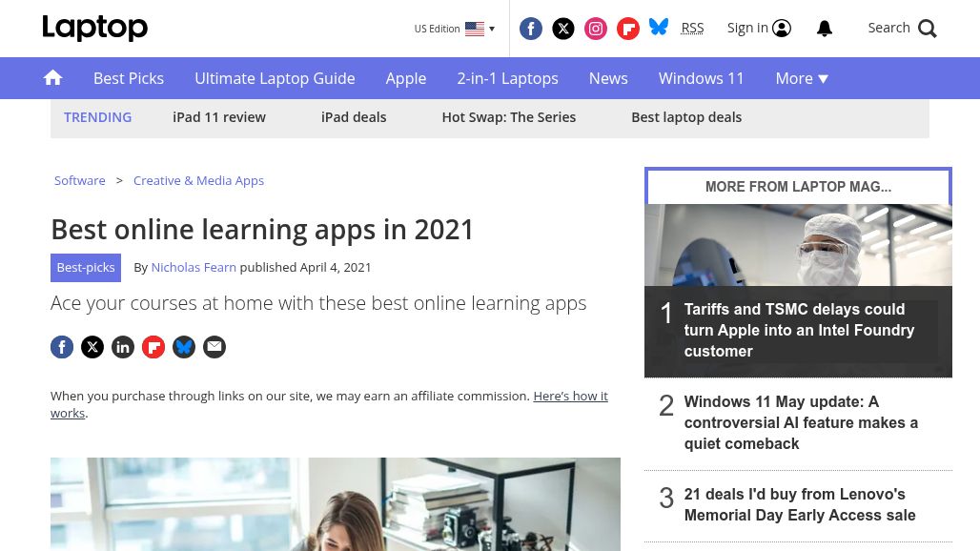
Task: Click the Laptop logo
Action: (95, 28)
